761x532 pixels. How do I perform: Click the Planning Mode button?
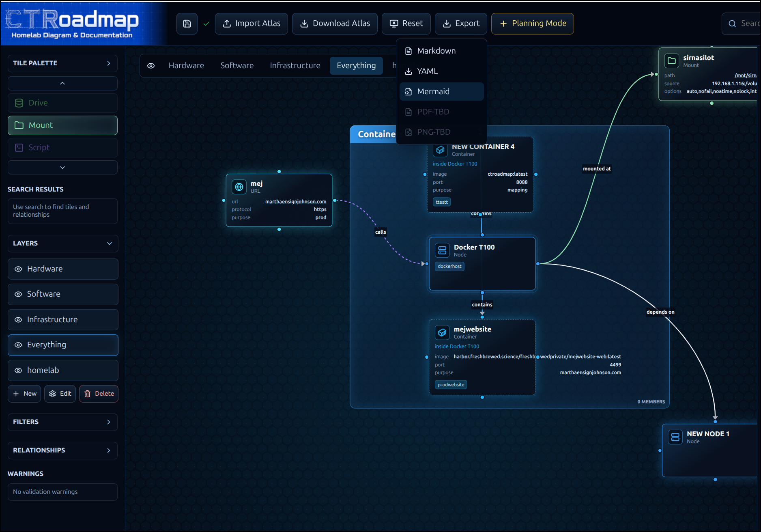click(x=532, y=24)
